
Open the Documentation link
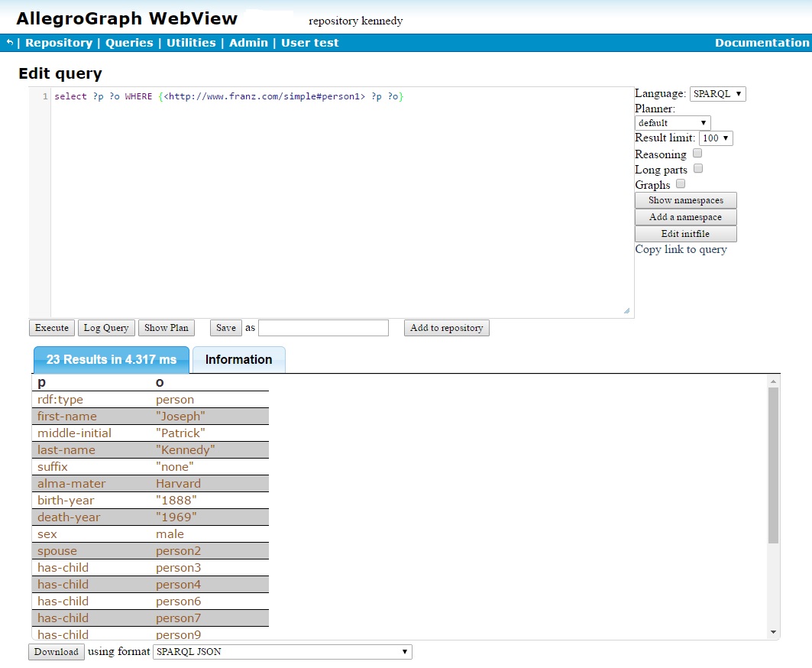point(762,42)
